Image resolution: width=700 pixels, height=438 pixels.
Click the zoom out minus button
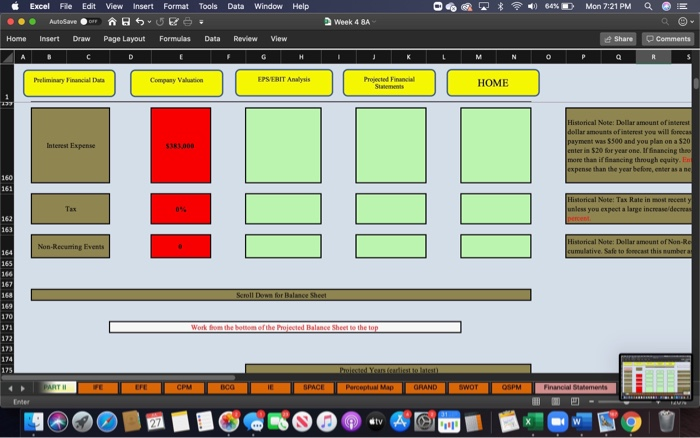[x=592, y=402]
